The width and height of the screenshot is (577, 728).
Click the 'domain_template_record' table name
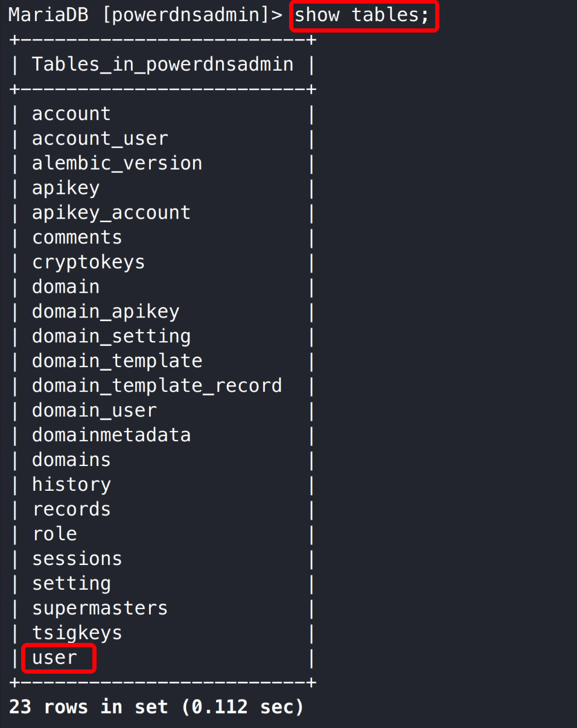(x=156, y=386)
